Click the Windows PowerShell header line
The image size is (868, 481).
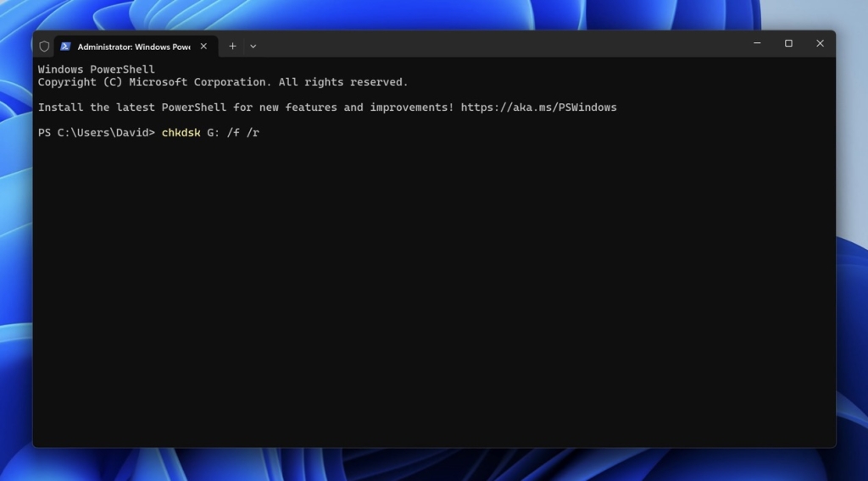point(96,69)
